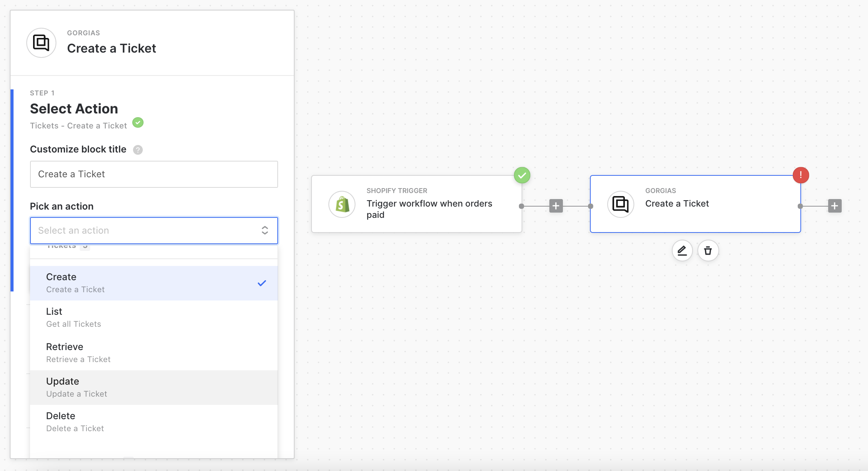Click plus button after the Gorgias block
Viewport: 868px width, 471px height.
point(835,206)
